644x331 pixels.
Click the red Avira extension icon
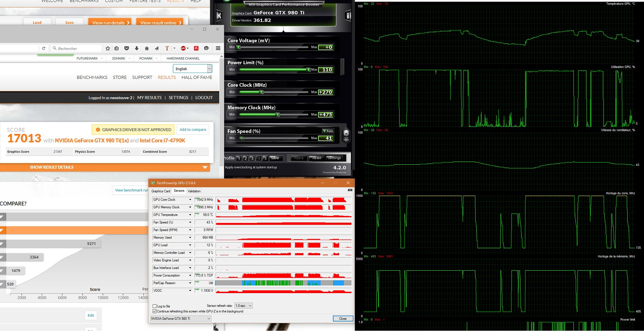pyautogui.click(x=196, y=48)
